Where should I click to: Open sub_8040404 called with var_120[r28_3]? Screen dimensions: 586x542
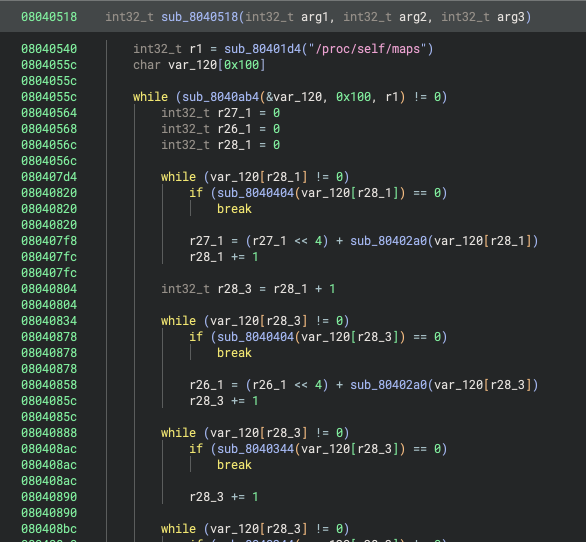256,337
